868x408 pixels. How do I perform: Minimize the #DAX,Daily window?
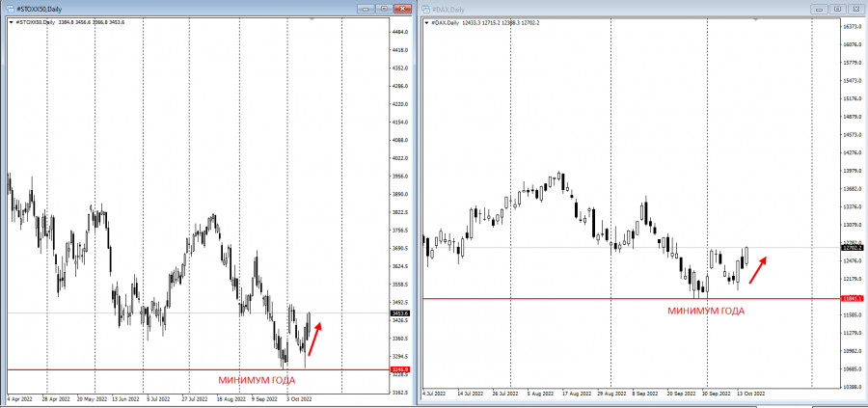tap(819, 10)
